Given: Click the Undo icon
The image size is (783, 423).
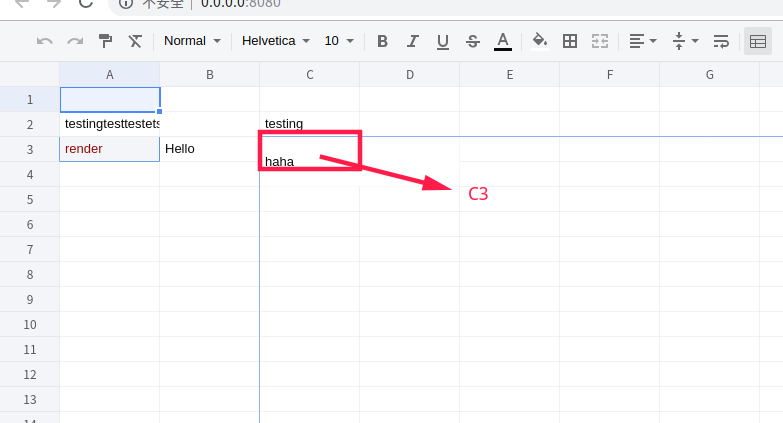Looking at the screenshot, I should click(x=44, y=41).
